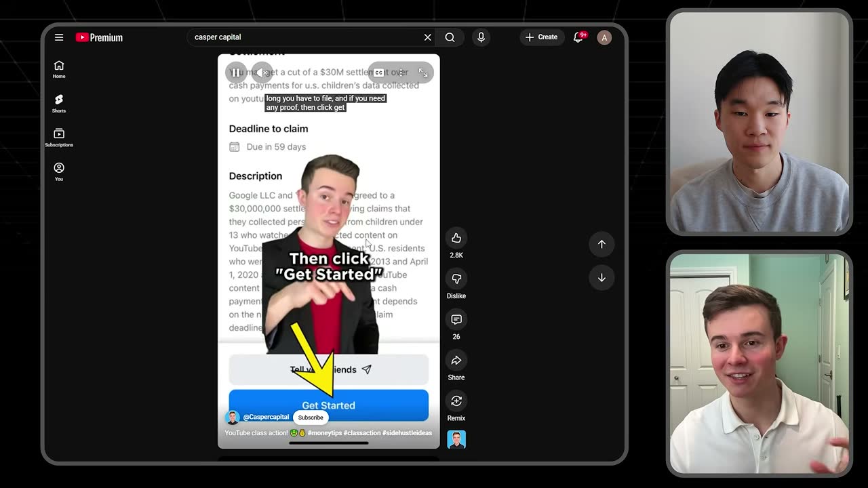The image size is (868, 488).
Task: Open the Short's three-dot options menu
Action: click(401, 73)
